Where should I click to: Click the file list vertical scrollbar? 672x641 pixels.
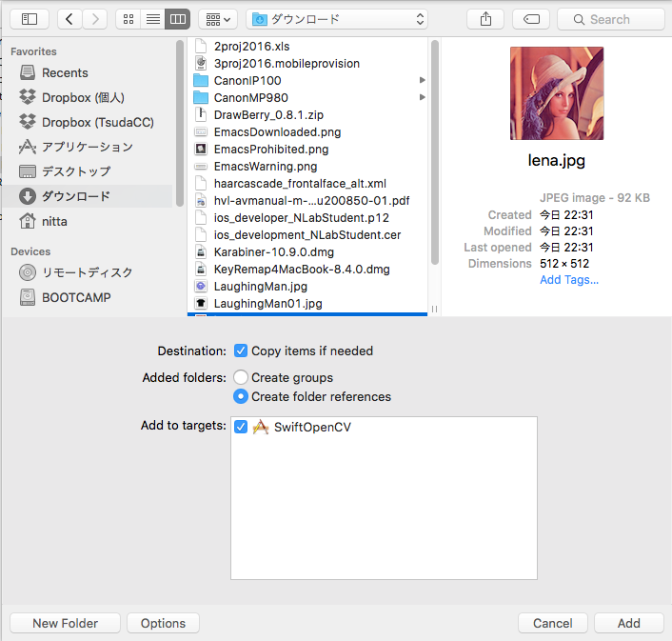coord(435,152)
